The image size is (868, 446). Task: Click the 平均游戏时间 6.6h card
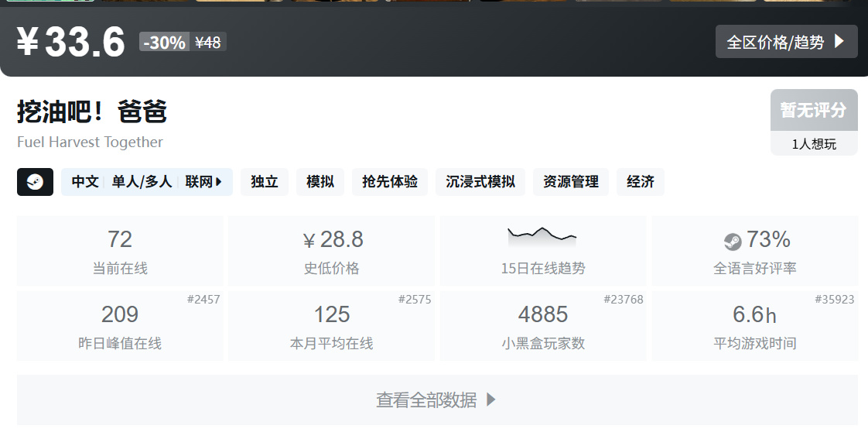(x=755, y=326)
